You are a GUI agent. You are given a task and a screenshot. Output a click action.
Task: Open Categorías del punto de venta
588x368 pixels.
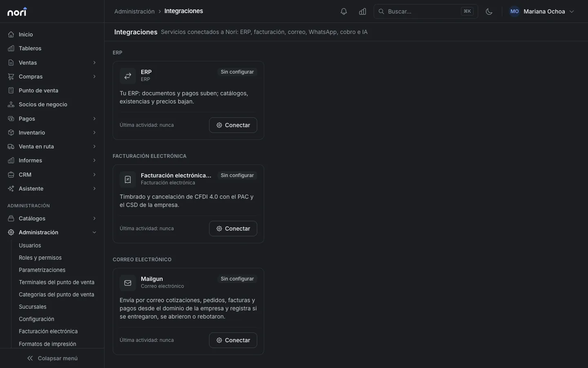click(x=56, y=294)
